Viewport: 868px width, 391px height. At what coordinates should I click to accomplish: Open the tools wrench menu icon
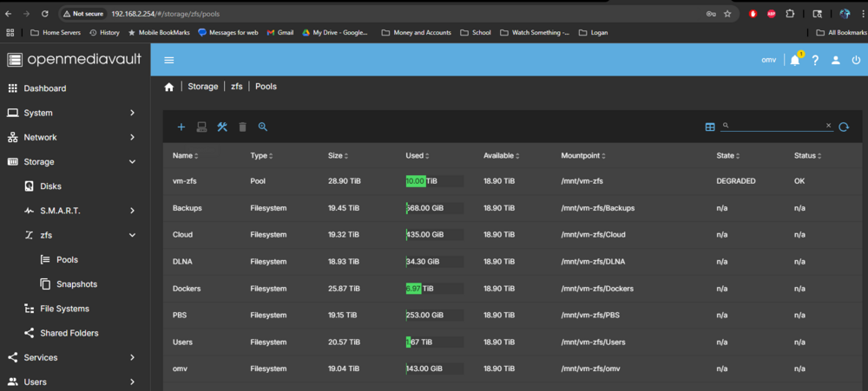coord(222,127)
